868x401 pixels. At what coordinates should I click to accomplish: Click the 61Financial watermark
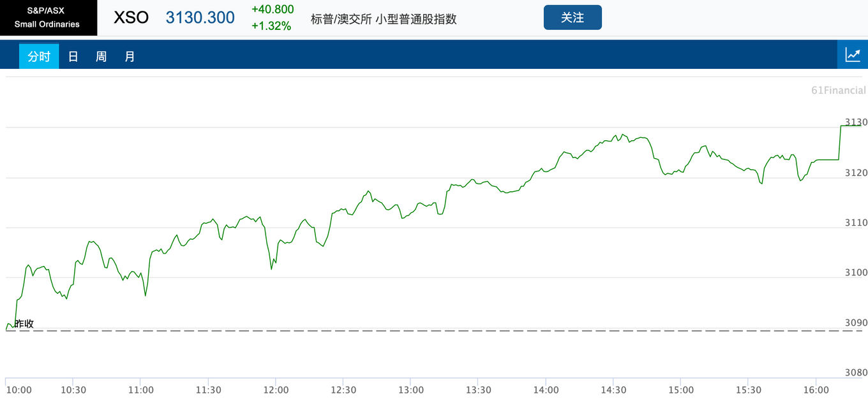pyautogui.click(x=838, y=91)
